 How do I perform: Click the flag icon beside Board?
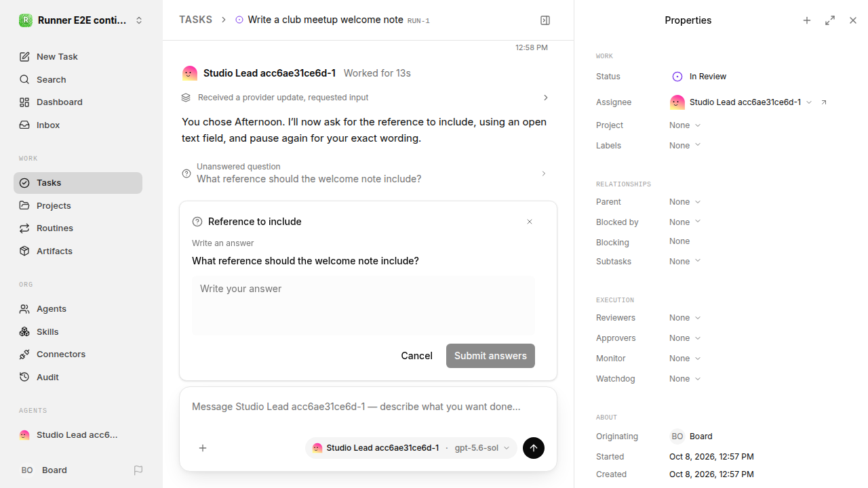pos(138,470)
